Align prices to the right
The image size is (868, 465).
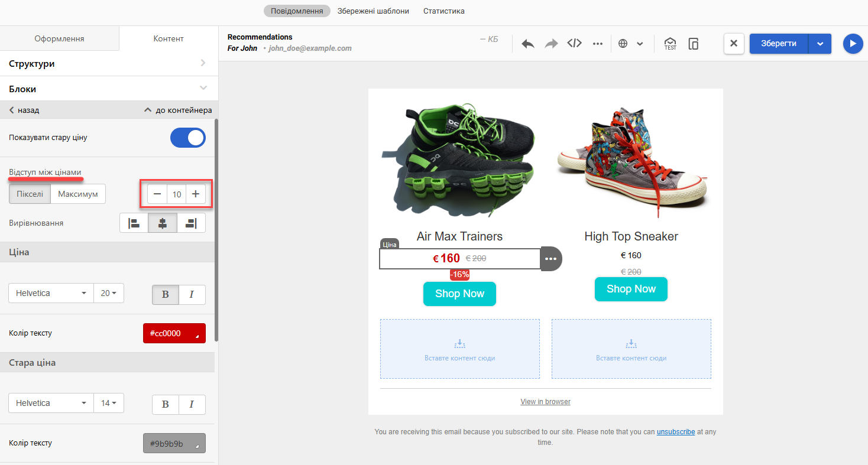tap(191, 223)
